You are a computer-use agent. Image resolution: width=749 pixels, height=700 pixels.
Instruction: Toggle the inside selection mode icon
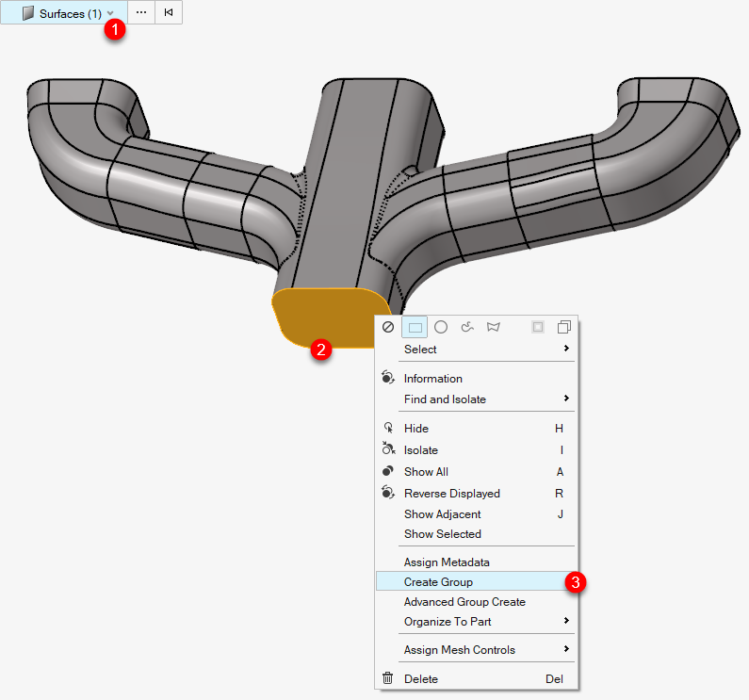click(538, 327)
